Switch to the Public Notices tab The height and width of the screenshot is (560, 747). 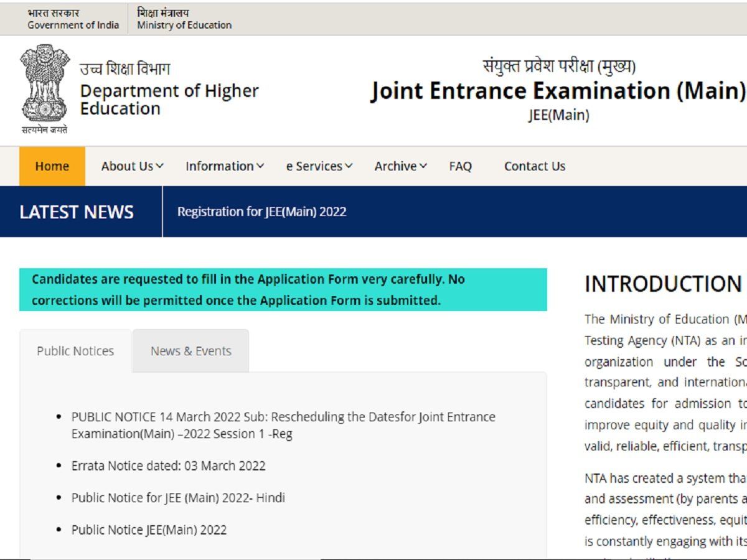tap(75, 351)
